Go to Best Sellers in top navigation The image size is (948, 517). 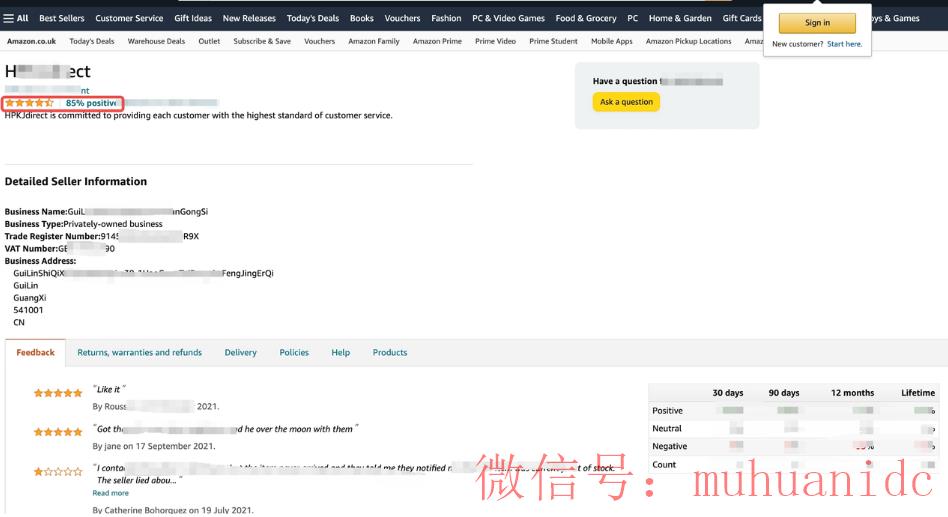coord(62,18)
